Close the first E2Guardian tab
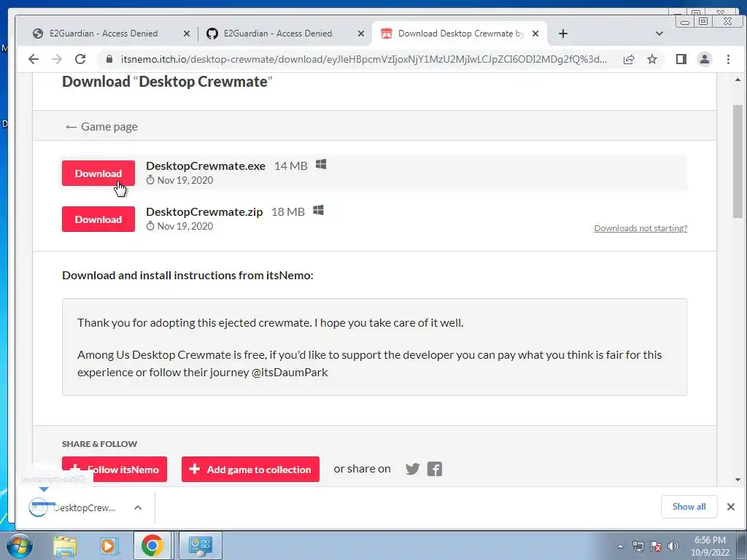The height and width of the screenshot is (560, 747). click(187, 34)
